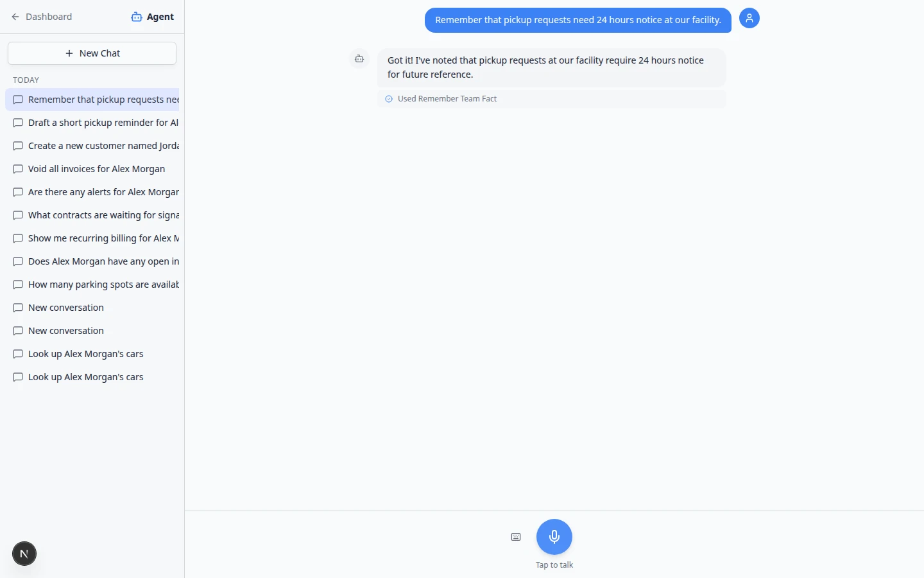Expand the Used Remember Team Fact row
The height and width of the screenshot is (578, 924).
[552, 99]
